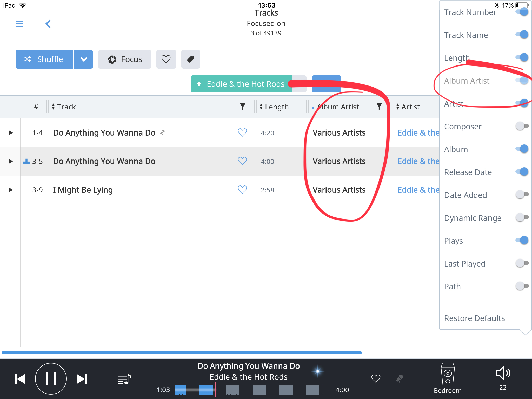Click now-playing title Do Anything You Wanna Do
This screenshot has width=532, height=399.
tap(249, 366)
